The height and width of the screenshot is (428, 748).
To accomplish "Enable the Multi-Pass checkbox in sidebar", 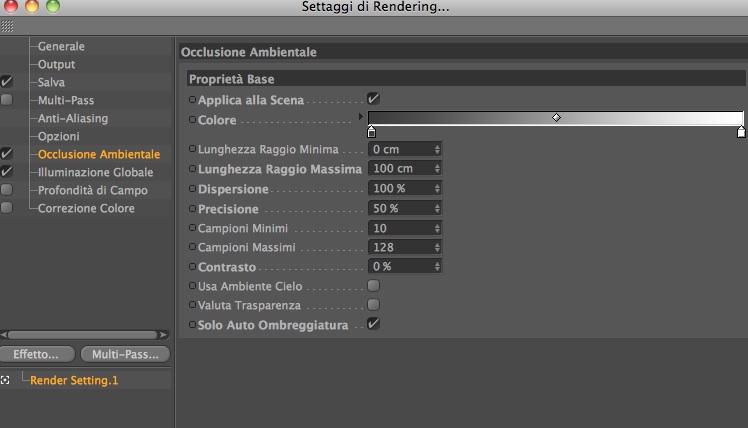I will [7, 100].
